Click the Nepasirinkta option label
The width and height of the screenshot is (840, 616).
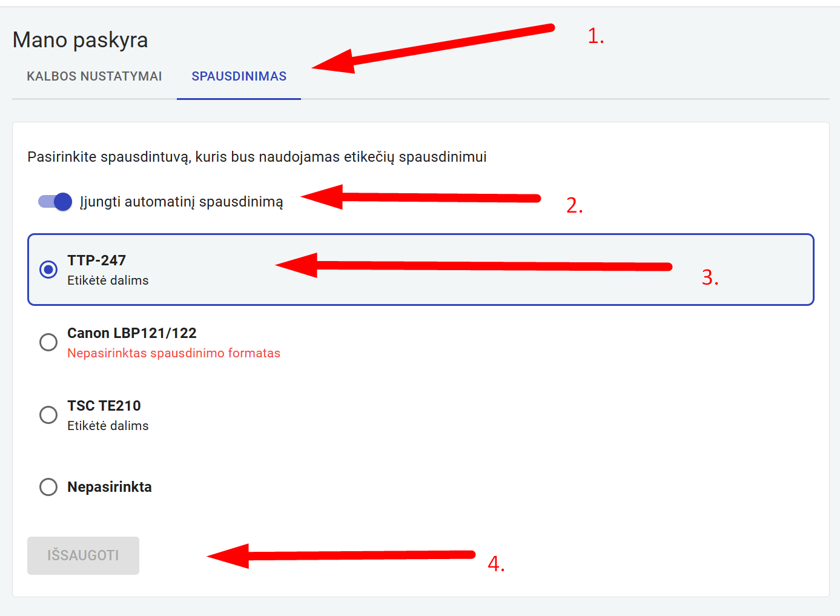pos(110,487)
